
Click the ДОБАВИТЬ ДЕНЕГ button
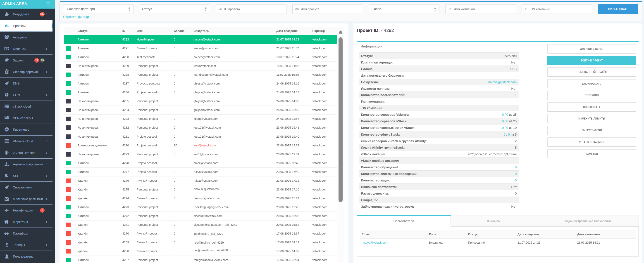tap(592, 49)
